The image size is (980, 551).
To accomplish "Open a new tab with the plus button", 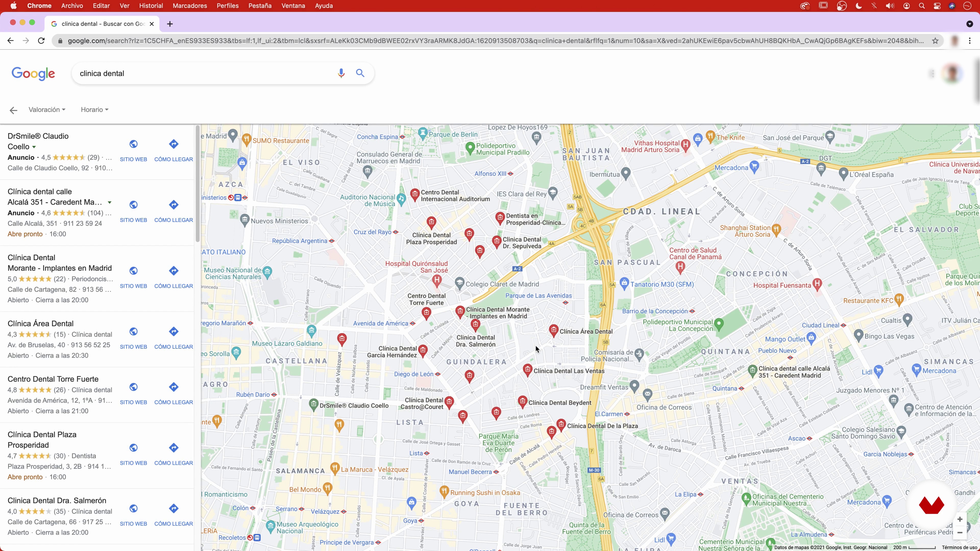I will coord(170,24).
